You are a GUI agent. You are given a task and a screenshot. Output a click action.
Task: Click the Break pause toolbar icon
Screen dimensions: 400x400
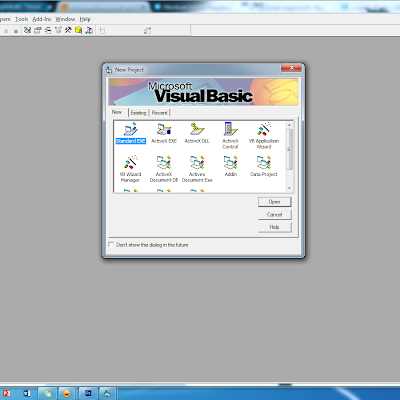6,31
